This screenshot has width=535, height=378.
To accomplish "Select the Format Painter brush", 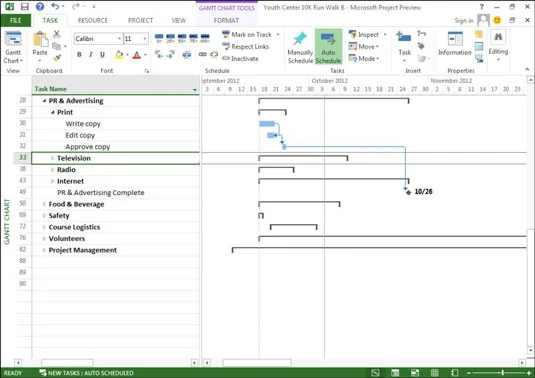I will coord(57,58).
